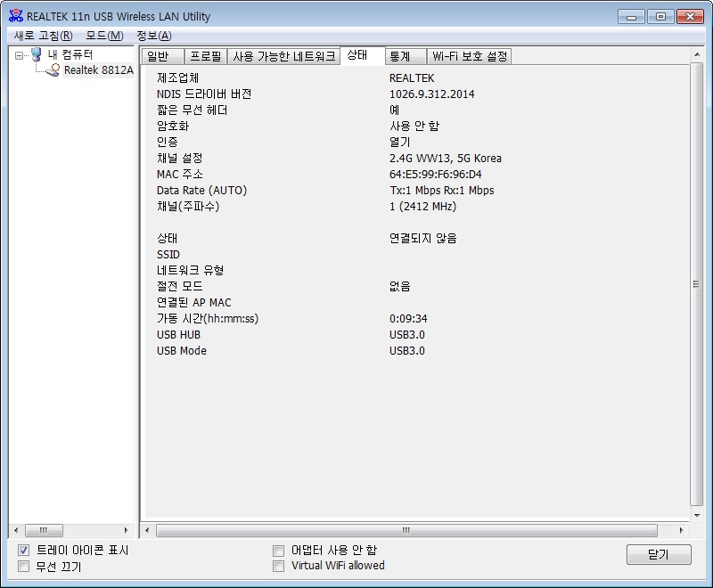Click tree panel scroll left arrow
713x588 pixels.
[16, 530]
